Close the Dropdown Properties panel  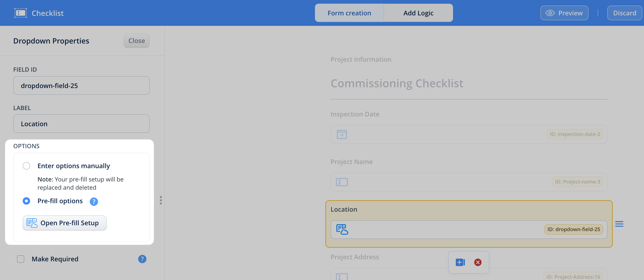click(137, 41)
